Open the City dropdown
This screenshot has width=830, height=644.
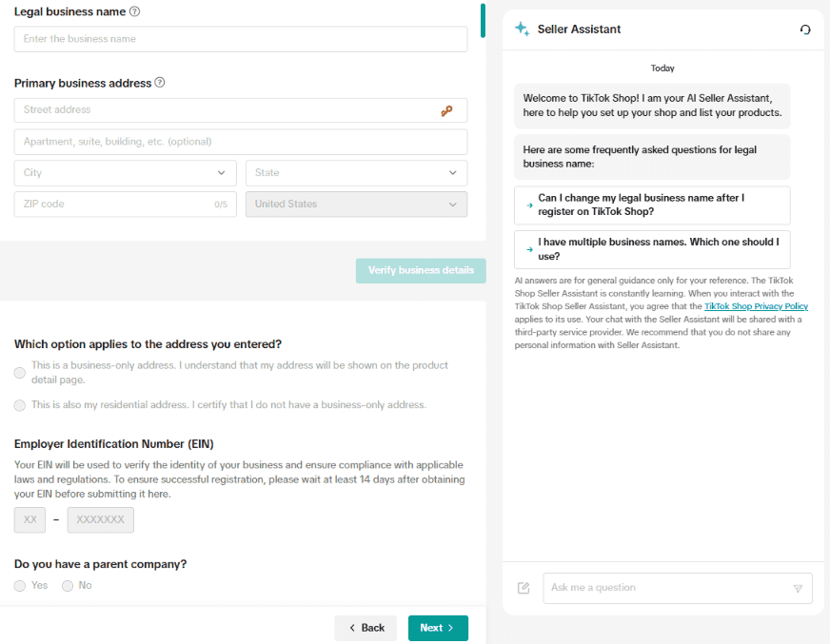click(x=126, y=173)
